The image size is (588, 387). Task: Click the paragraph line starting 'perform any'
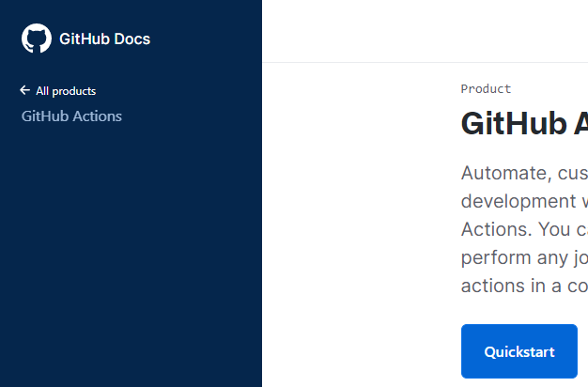524,258
